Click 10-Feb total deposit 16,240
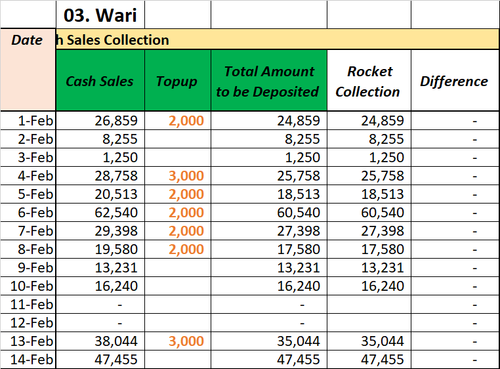The width and height of the screenshot is (500, 369). [x=269, y=286]
